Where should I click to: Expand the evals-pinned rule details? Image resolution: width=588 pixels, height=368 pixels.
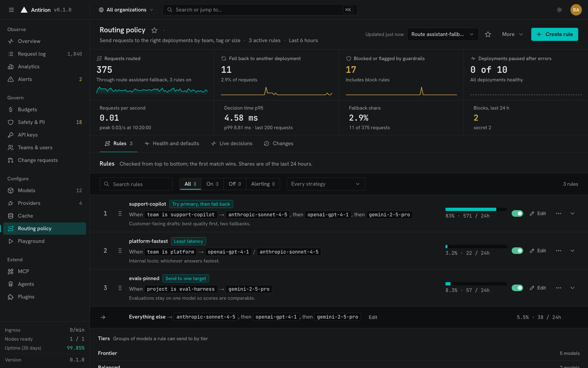pos(572,288)
